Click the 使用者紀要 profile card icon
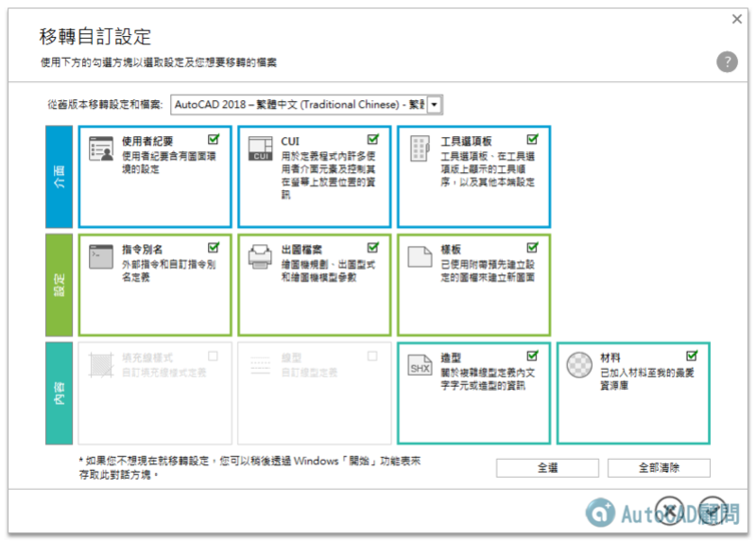This screenshot has width=756, height=541. (x=101, y=148)
